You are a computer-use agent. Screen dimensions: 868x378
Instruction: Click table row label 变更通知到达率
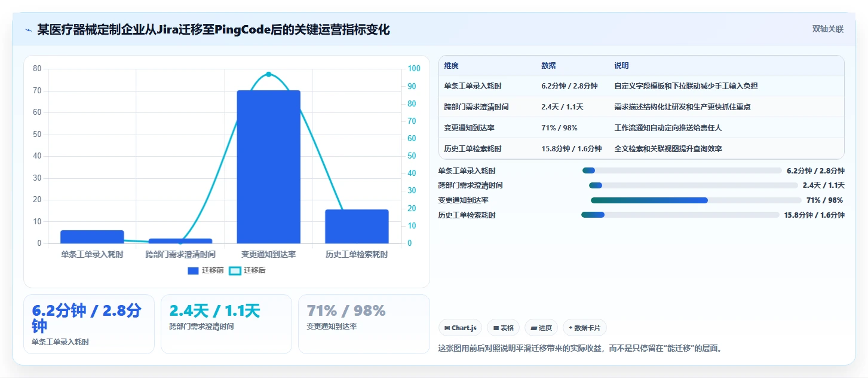tap(469, 128)
